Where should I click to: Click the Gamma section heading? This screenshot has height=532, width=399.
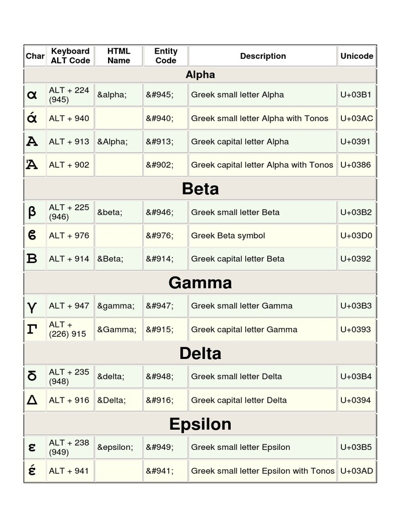pos(200,283)
